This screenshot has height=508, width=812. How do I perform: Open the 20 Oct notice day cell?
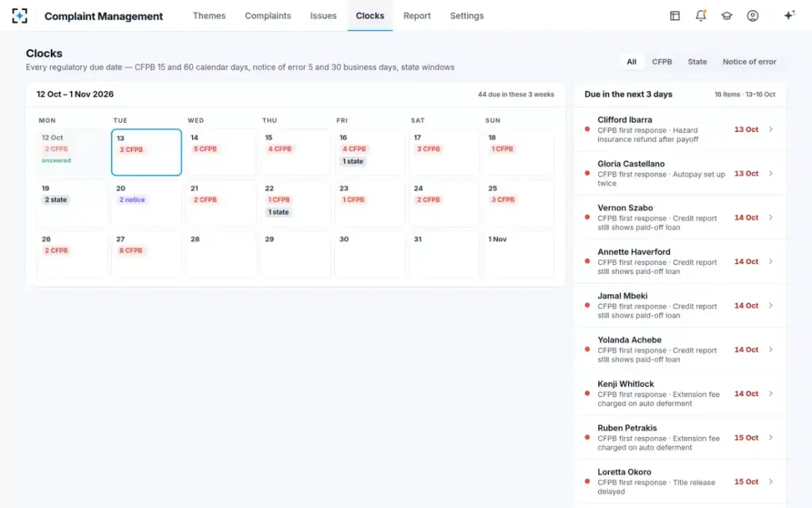(147, 203)
